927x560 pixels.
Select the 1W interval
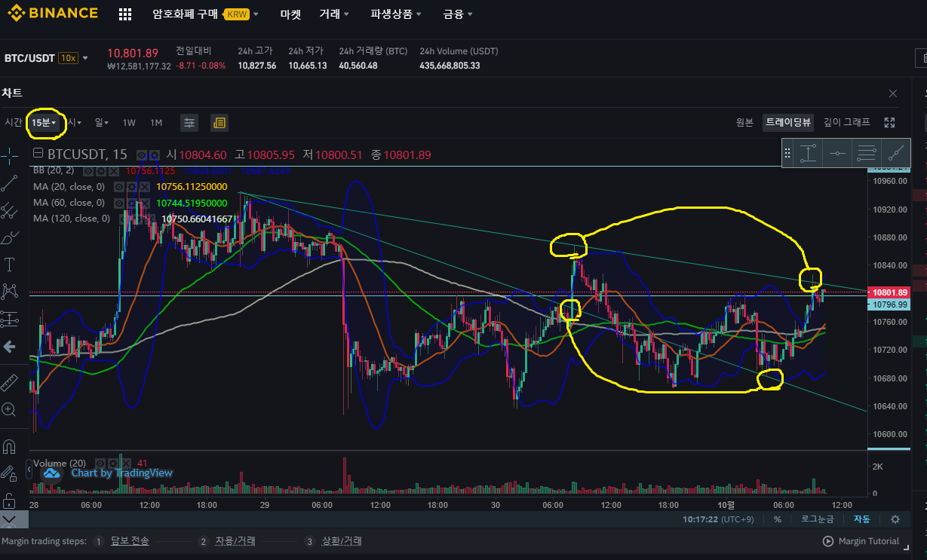129,122
